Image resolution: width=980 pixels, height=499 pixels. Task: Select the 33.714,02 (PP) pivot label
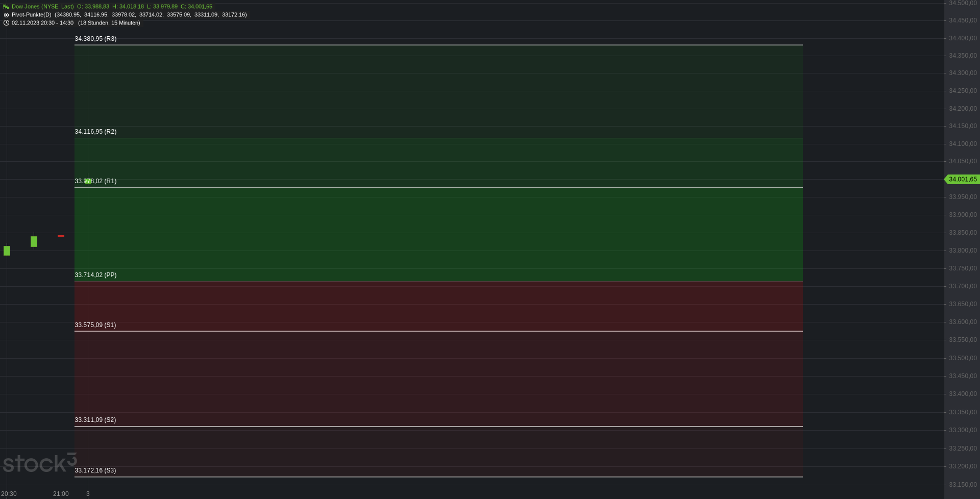pyautogui.click(x=95, y=275)
